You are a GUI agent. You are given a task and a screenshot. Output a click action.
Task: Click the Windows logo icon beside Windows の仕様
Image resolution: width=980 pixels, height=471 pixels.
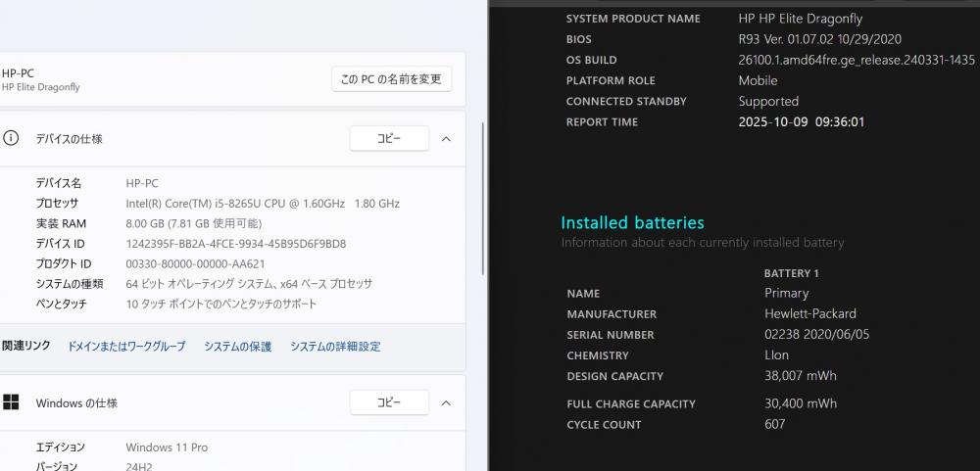[x=11, y=402]
